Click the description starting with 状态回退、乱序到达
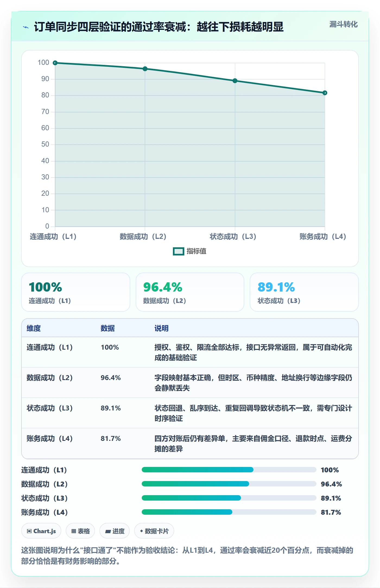The width and height of the screenshot is (380, 588). (x=253, y=413)
